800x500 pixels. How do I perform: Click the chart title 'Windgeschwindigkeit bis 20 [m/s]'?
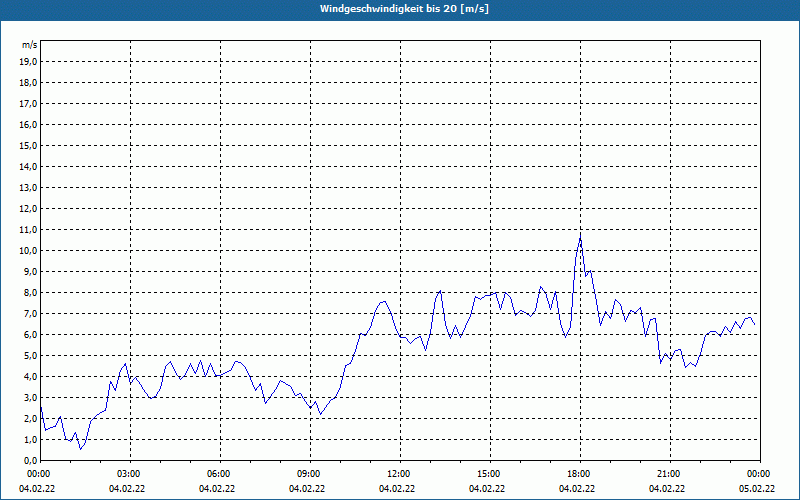[x=404, y=9]
